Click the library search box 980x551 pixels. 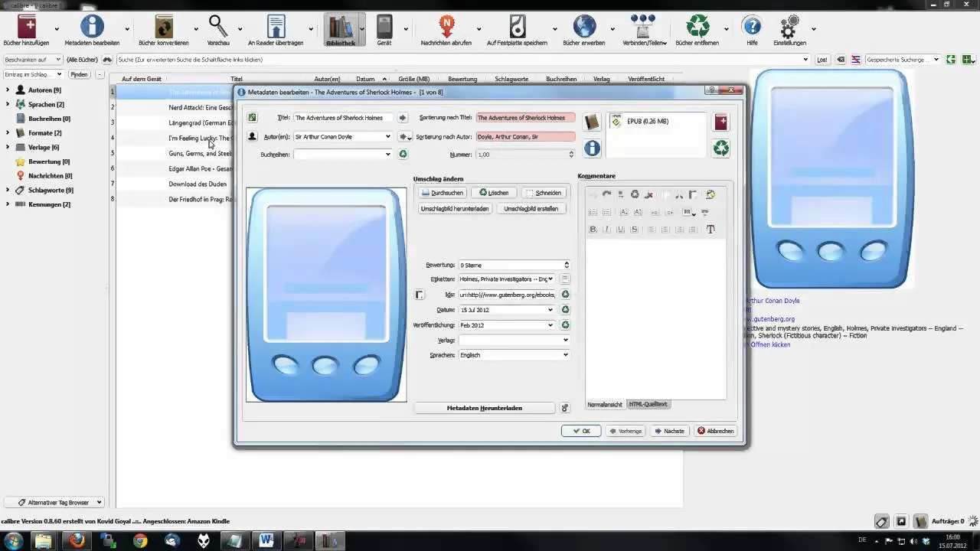click(462, 60)
